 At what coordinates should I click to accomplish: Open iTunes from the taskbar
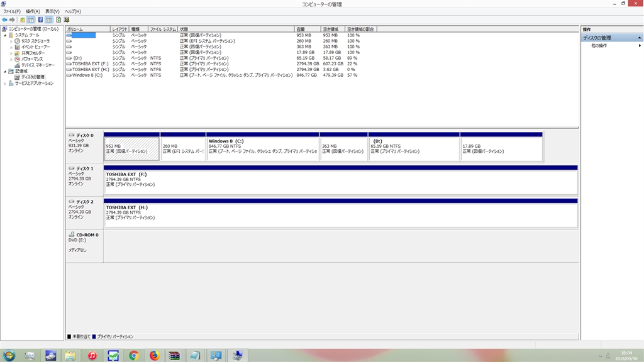[x=92, y=356]
